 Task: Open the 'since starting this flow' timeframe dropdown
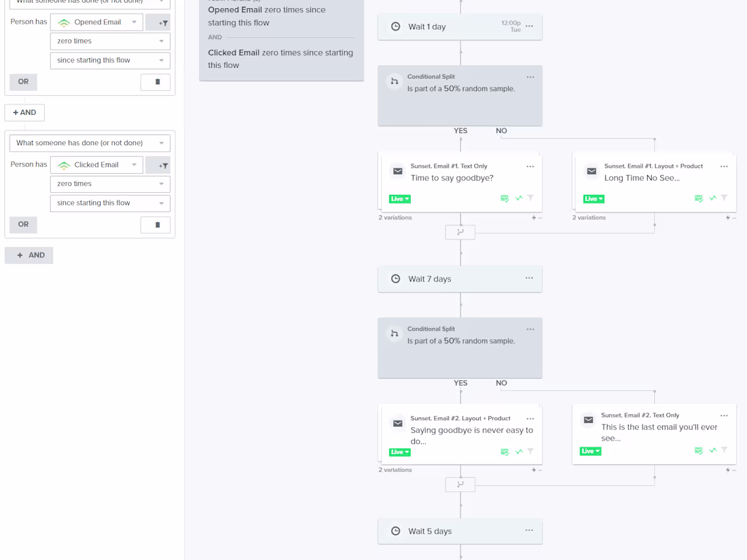109,203
